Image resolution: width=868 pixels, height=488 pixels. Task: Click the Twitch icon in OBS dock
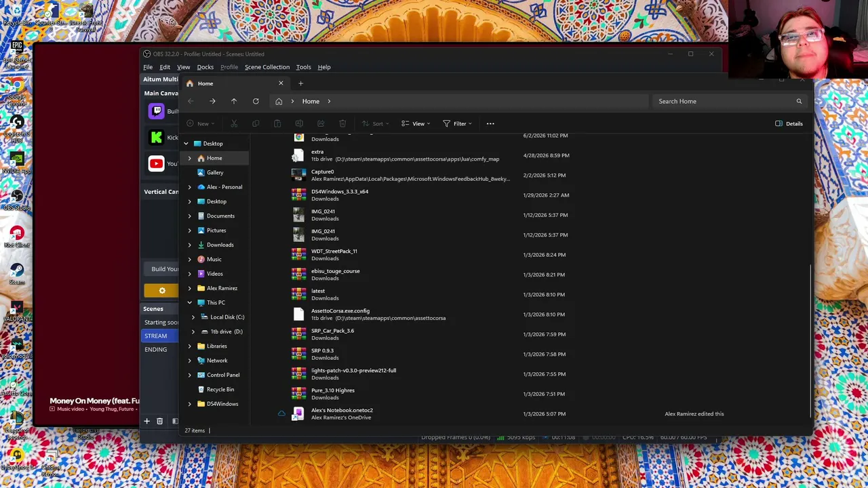[157, 111]
